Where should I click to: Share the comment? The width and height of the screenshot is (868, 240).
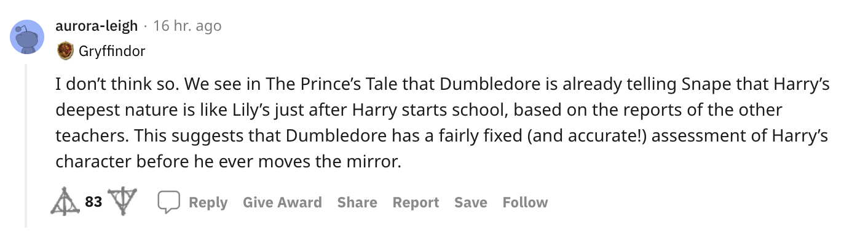click(x=357, y=202)
